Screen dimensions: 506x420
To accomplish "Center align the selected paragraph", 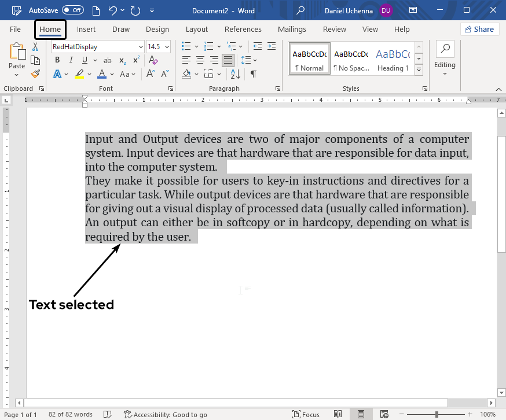I will point(200,60).
